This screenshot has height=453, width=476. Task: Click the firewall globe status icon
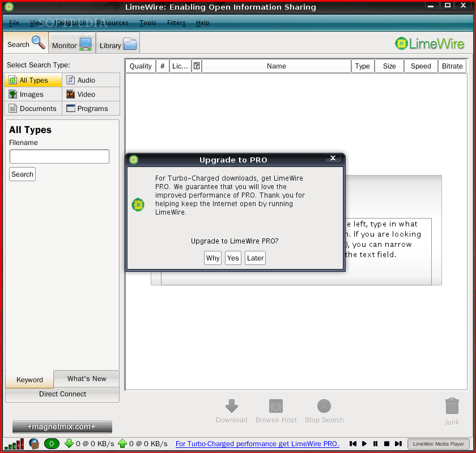[34, 444]
